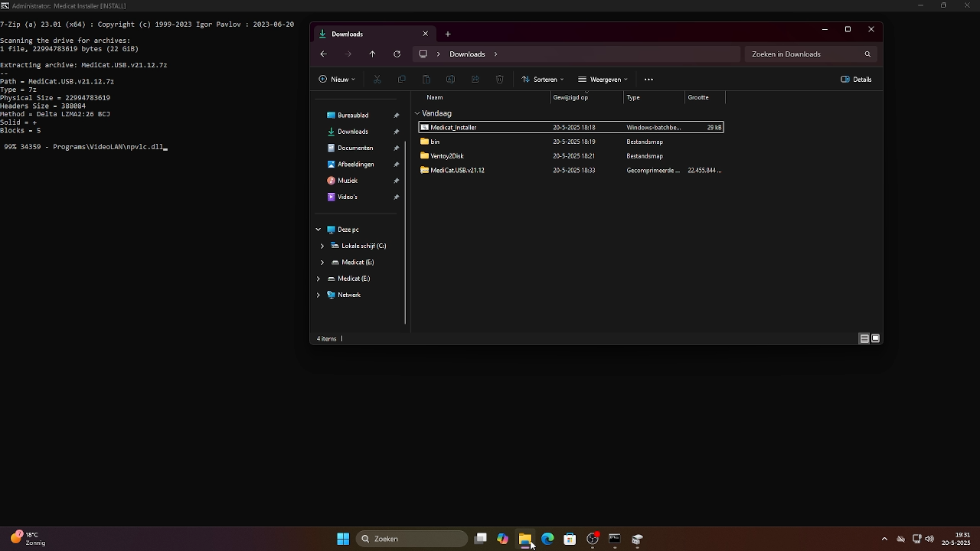The image size is (980, 551).
Task: Open the more options ellipsis menu
Action: [648, 80]
